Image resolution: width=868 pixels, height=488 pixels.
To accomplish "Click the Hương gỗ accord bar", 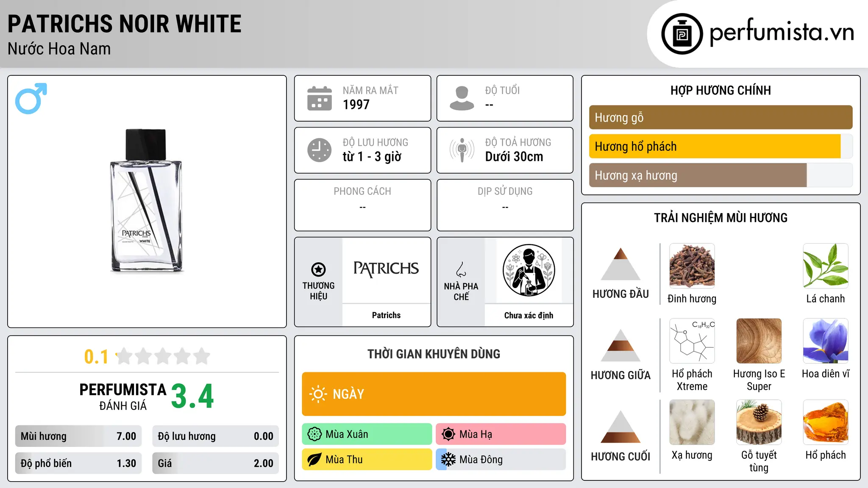I will pos(721,117).
